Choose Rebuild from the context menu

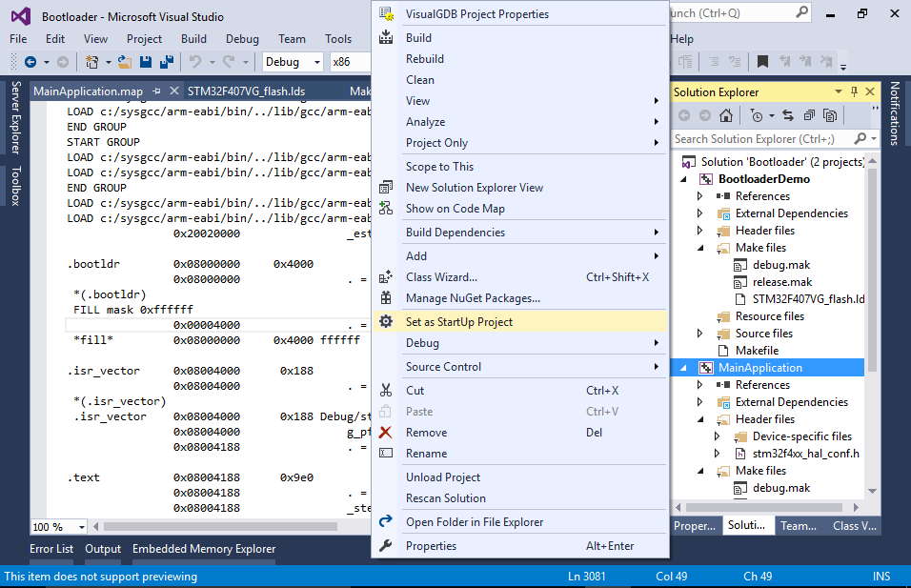[x=519, y=59]
